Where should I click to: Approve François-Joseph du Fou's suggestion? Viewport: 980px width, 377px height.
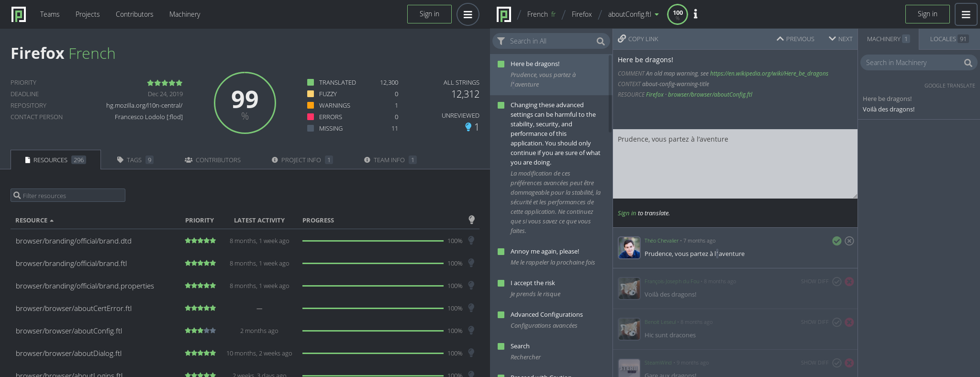[836, 282]
